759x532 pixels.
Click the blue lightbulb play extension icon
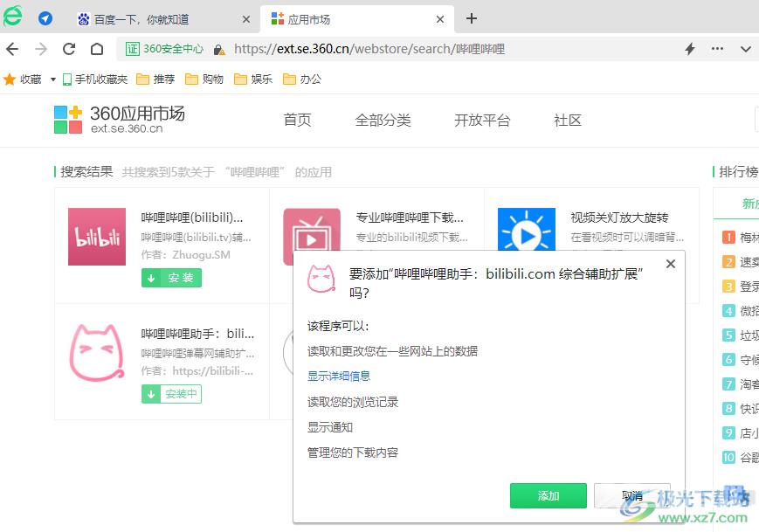click(527, 230)
